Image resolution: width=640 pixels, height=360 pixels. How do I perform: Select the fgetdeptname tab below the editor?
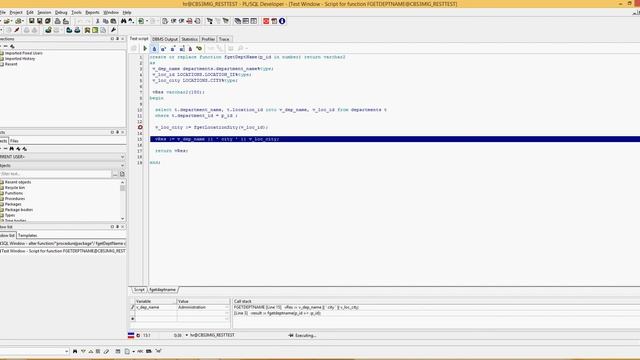(x=162, y=290)
